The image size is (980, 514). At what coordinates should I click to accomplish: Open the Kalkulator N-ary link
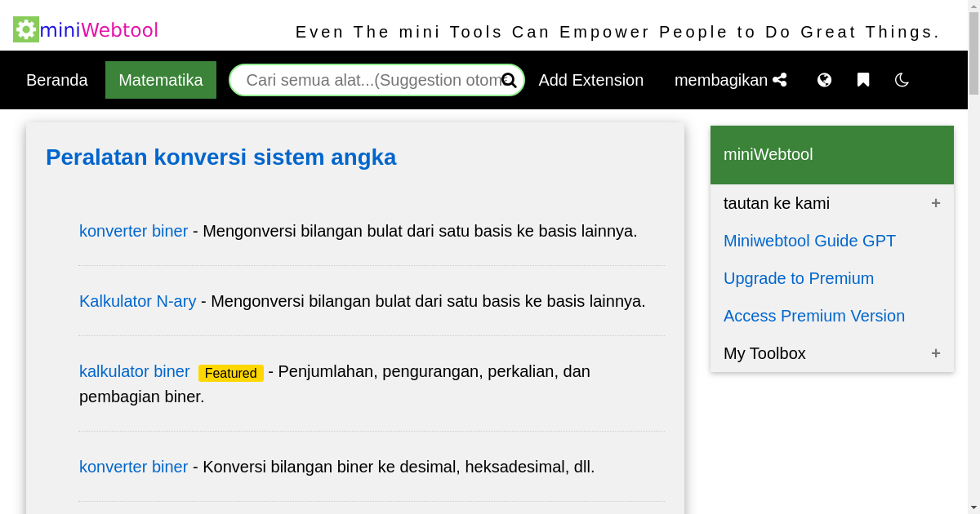pyautogui.click(x=137, y=301)
